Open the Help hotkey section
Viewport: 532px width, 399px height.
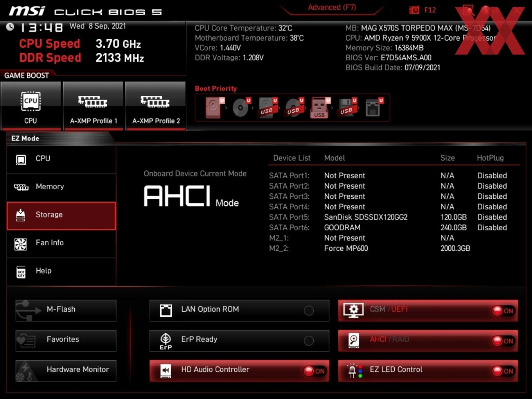61,271
